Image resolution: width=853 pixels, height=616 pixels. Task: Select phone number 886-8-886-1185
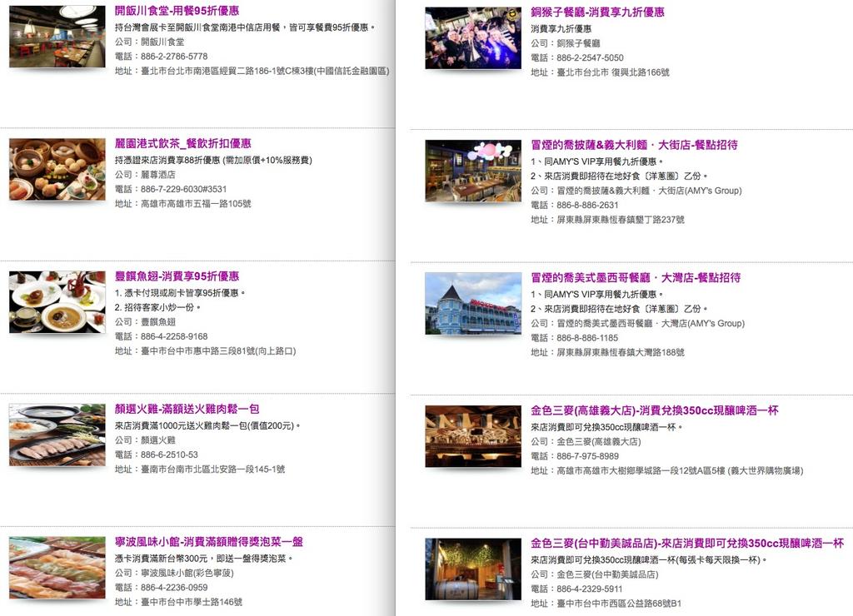[x=587, y=338]
